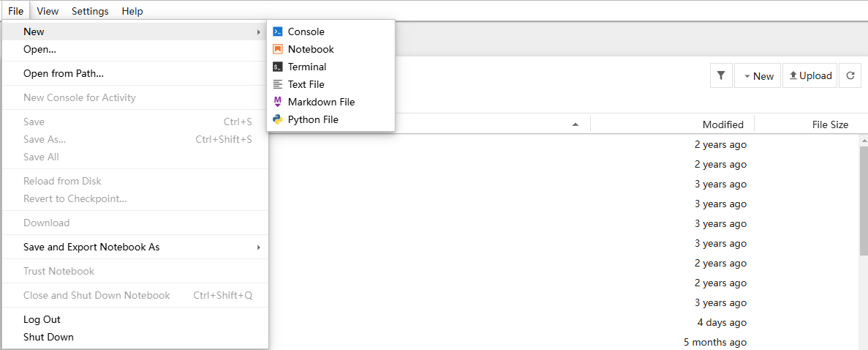Click the vertical scrollbar of file list
The width and height of the screenshot is (868, 350).
coord(864,198)
